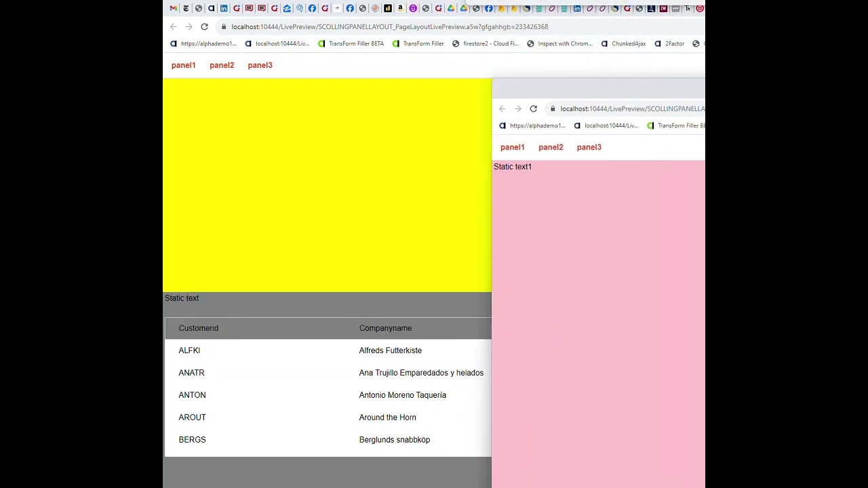Click the Customerid column header

pyautogui.click(x=198, y=328)
